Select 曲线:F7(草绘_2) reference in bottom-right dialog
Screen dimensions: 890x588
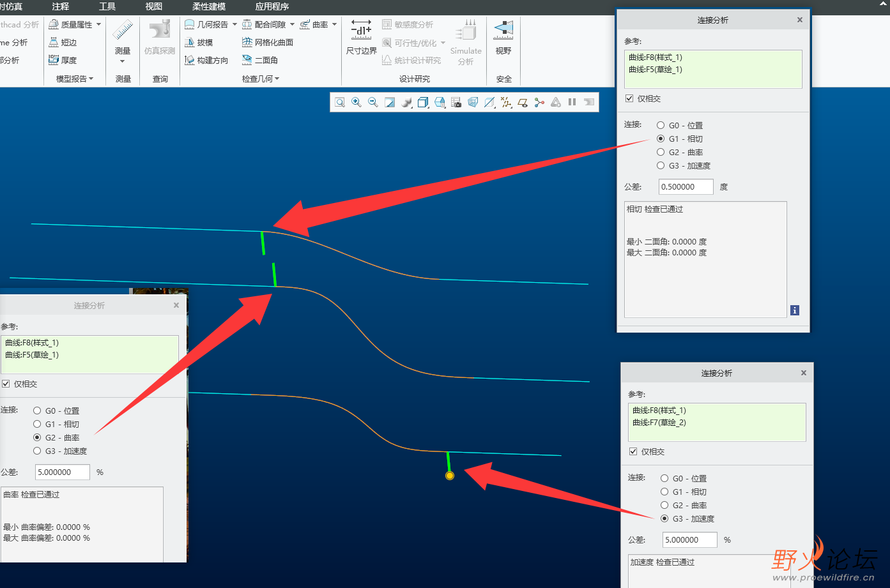659,423
